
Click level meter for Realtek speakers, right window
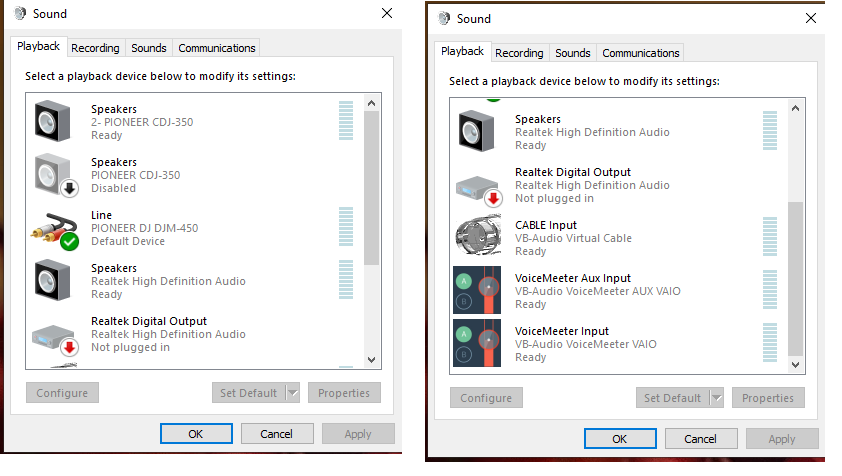click(770, 131)
